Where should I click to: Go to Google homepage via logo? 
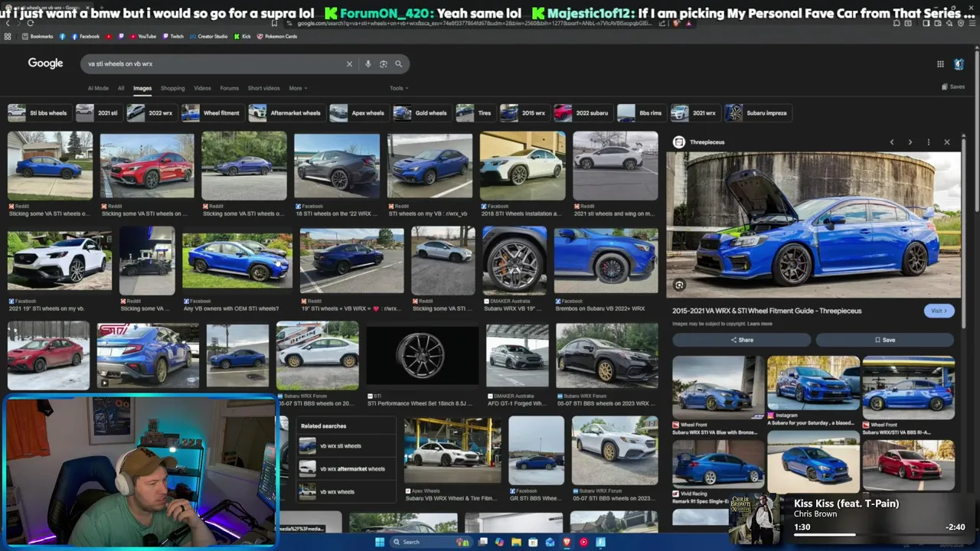(x=46, y=64)
